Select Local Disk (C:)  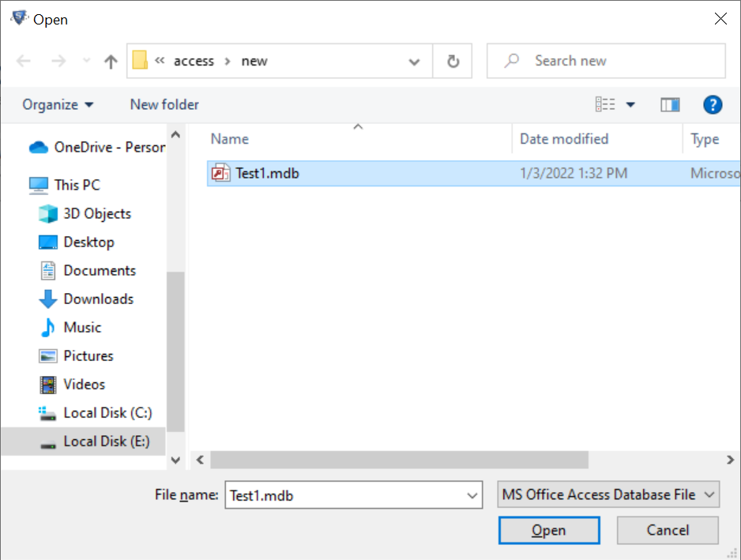(96, 412)
